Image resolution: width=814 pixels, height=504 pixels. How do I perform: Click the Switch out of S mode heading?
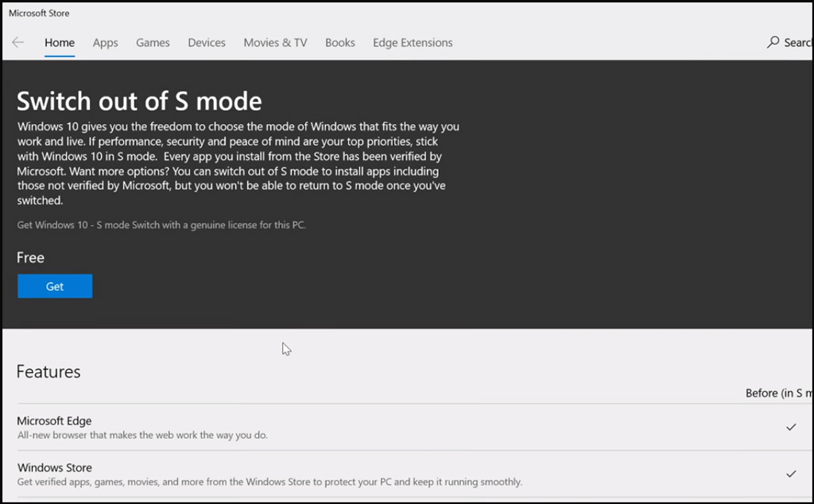pos(139,101)
